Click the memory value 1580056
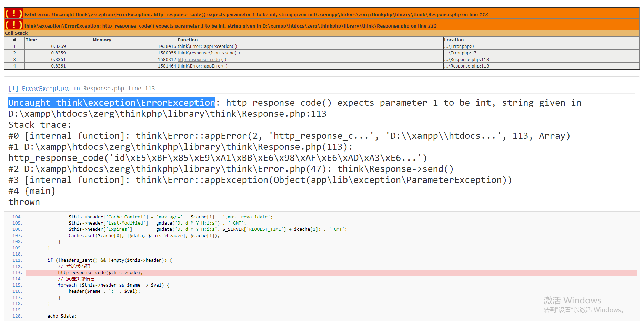The image size is (644, 321). pos(167,53)
